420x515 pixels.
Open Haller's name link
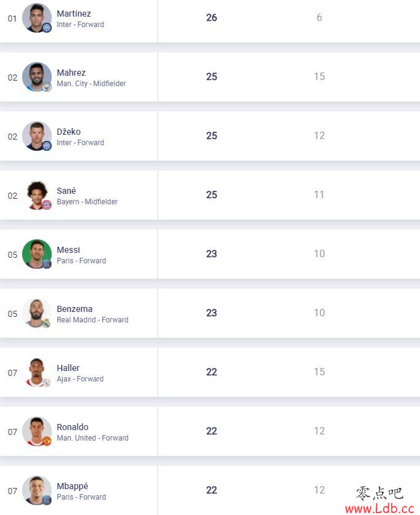pyautogui.click(x=68, y=368)
